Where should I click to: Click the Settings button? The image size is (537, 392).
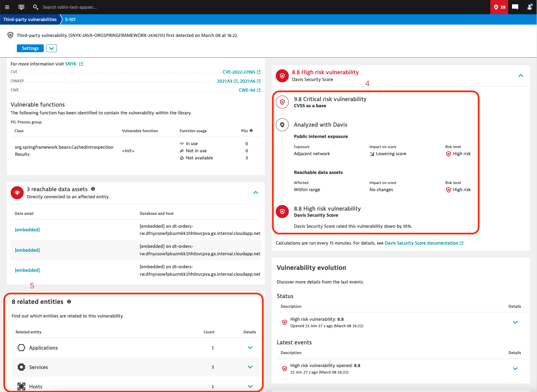tap(30, 48)
